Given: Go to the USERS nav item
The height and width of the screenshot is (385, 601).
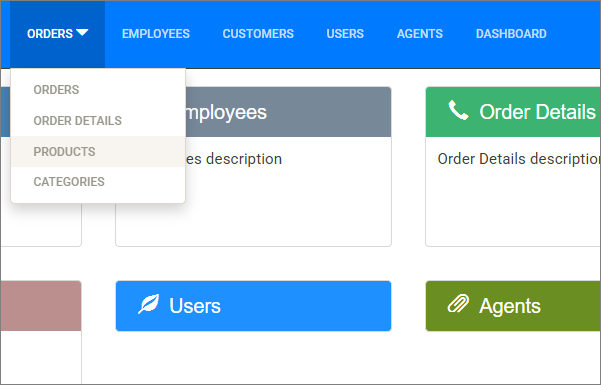Looking at the screenshot, I should [345, 34].
